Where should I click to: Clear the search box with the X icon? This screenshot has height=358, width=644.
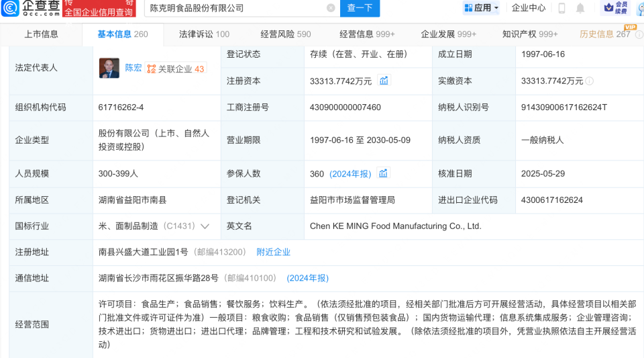click(331, 8)
